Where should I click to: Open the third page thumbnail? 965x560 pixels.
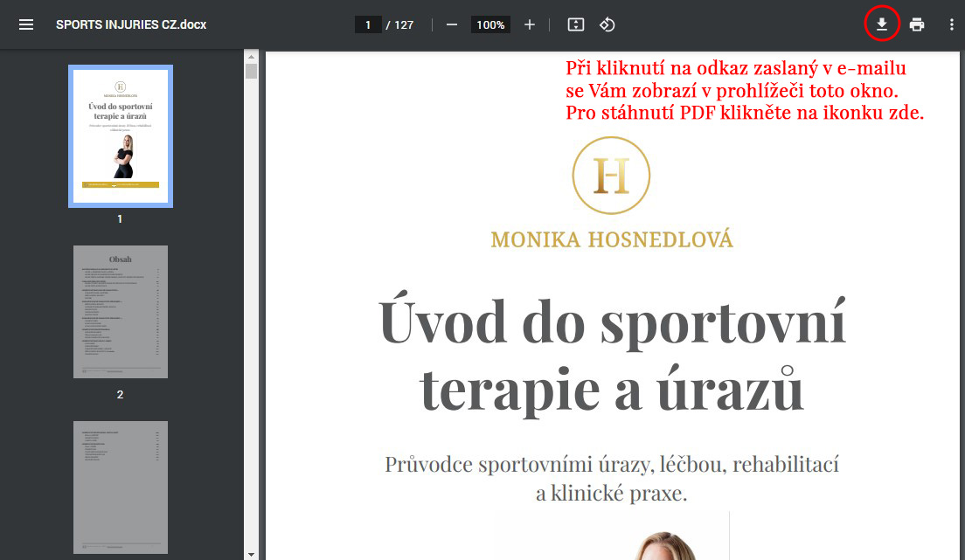click(121, 487)
